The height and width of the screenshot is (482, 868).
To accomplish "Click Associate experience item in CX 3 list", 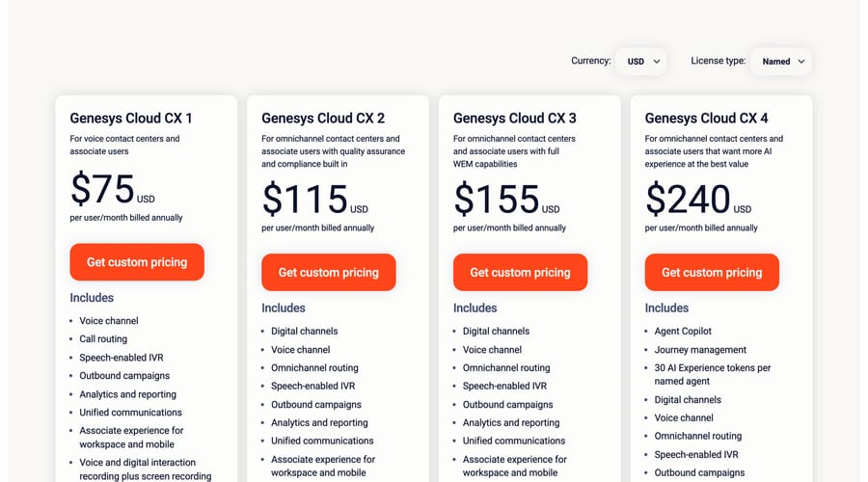I will (x=514, y=466).
